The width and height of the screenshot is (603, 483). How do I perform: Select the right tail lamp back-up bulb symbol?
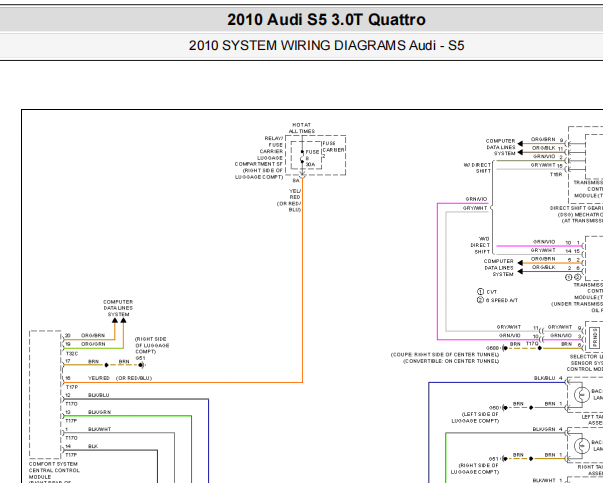(x=581, y=446)
